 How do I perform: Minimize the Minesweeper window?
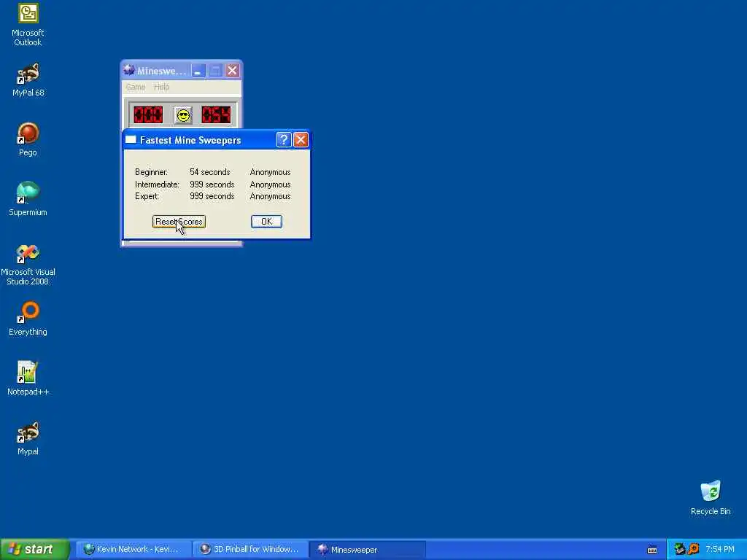click(x=198, y=71)
